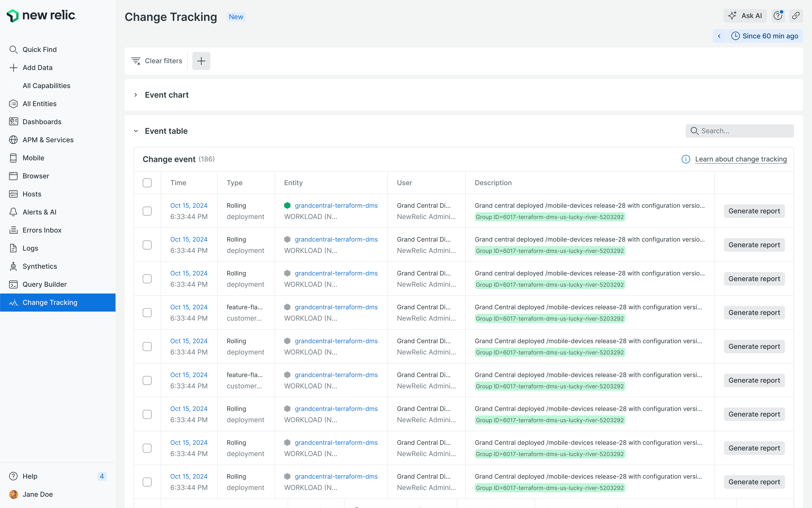Check the second feature-fla... row checkbox

147,381
